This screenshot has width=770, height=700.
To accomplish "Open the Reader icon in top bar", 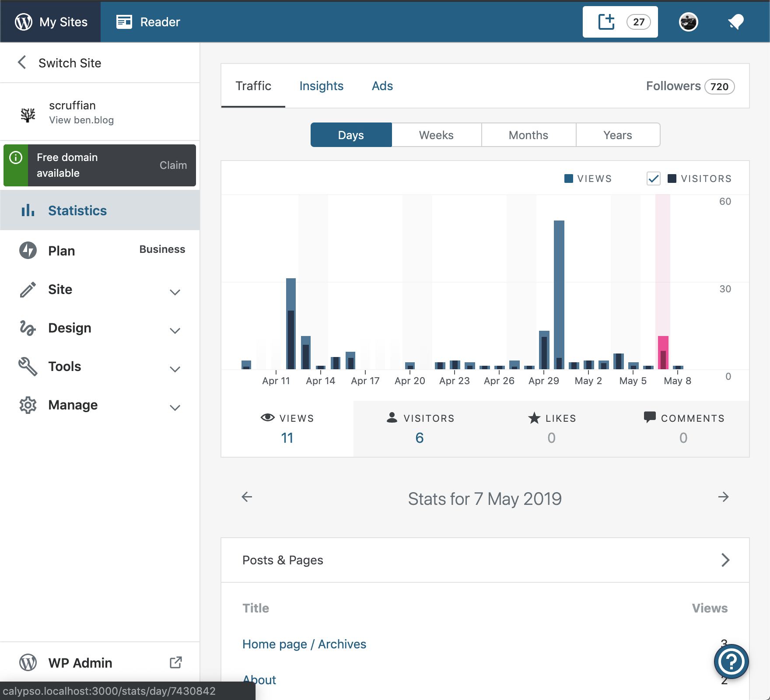I will click(124, 22).
